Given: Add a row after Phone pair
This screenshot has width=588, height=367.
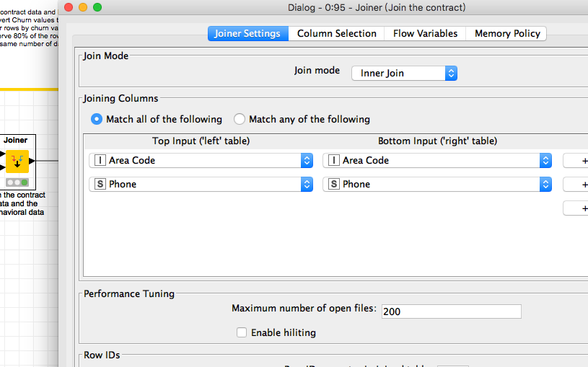Looking at the screenshot, I should [576, 185].
